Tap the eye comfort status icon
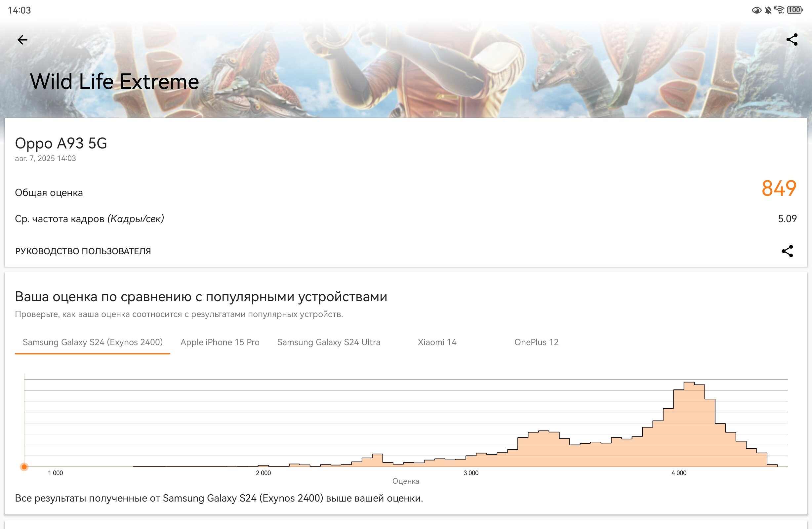The width and height of the screenshot is (812, 529). 756,10
